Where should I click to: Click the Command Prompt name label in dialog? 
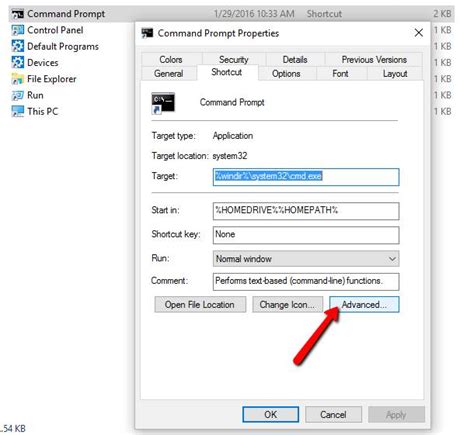232,102
